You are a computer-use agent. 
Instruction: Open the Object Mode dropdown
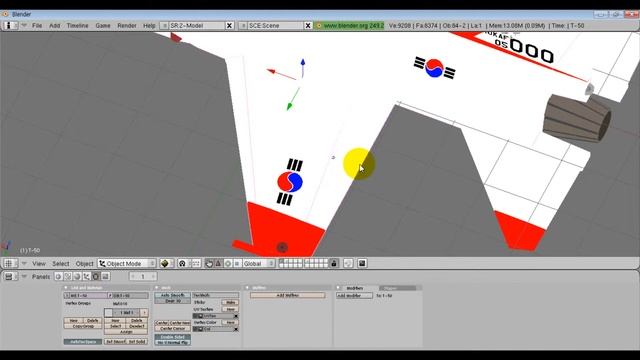(x=127, y=263)
